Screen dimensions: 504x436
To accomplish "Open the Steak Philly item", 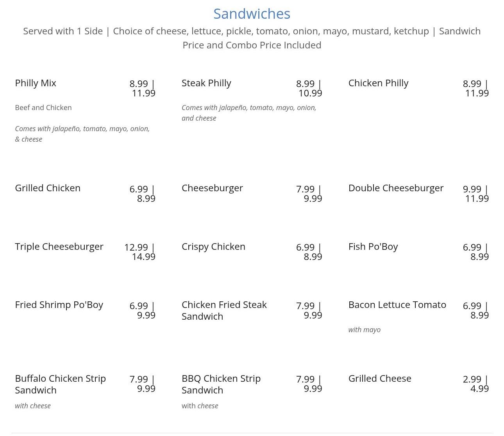I will pos(206,83).
